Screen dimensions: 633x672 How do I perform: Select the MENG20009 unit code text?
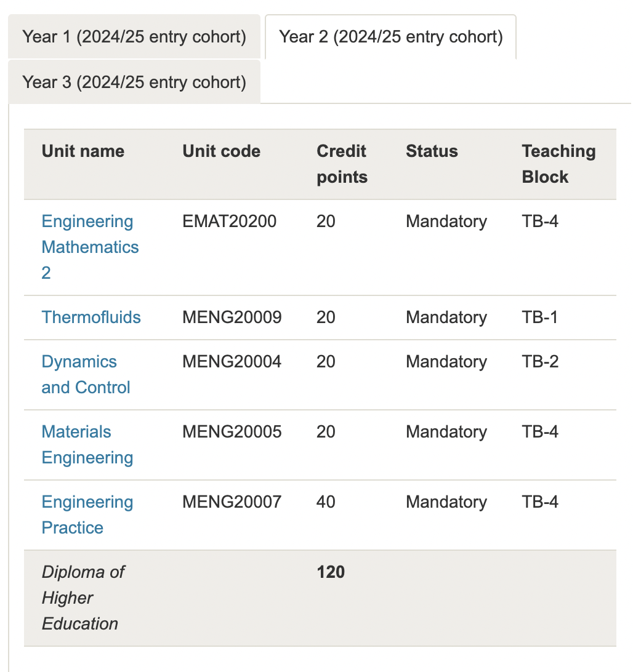[x=232, y=318]
